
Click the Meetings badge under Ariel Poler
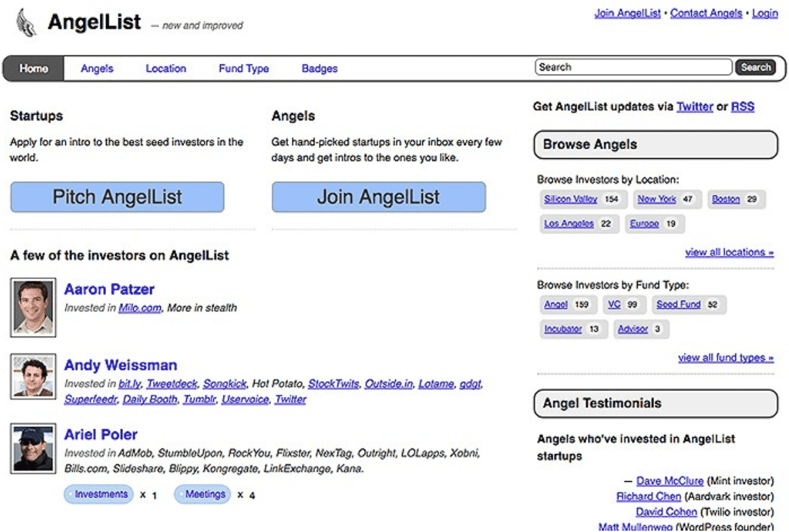pyautogui.click(x=203, y=494)
